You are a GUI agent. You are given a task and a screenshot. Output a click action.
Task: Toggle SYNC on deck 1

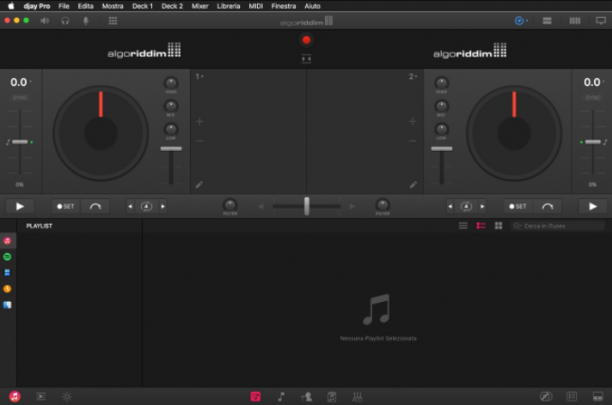click(20, 98)
